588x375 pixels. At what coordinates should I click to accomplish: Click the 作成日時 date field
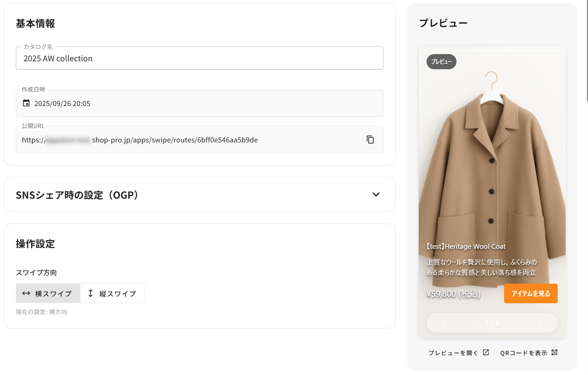pos(199,103)
